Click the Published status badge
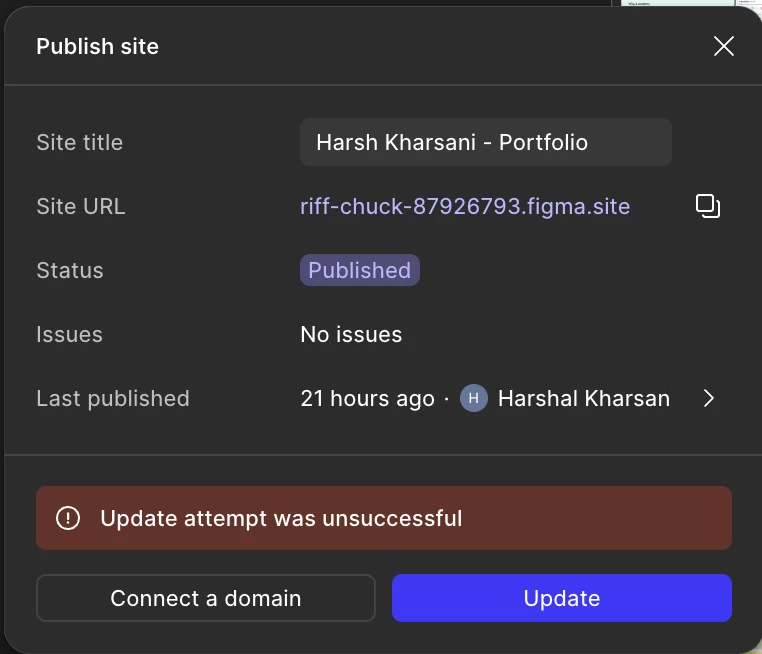762x654 pixels. 360,270
